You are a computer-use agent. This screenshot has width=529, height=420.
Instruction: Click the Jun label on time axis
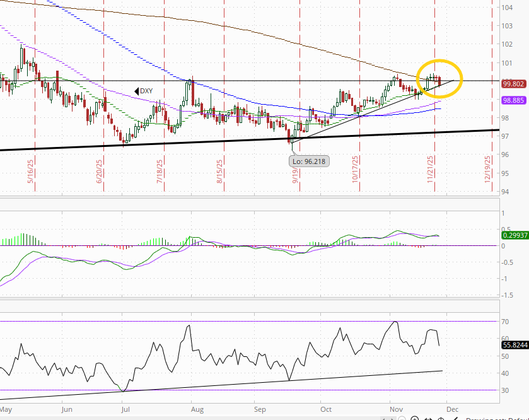[67, 409]
